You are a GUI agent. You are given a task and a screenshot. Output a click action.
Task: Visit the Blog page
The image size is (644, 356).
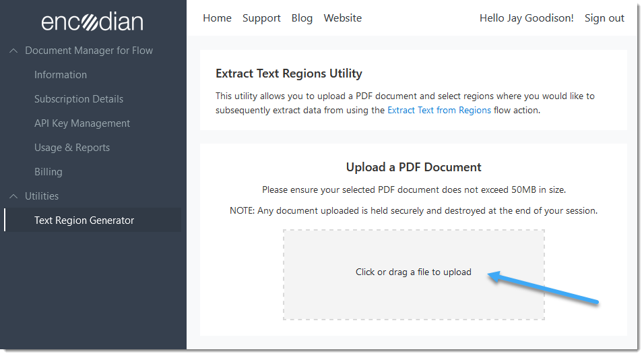pos(302,18)
